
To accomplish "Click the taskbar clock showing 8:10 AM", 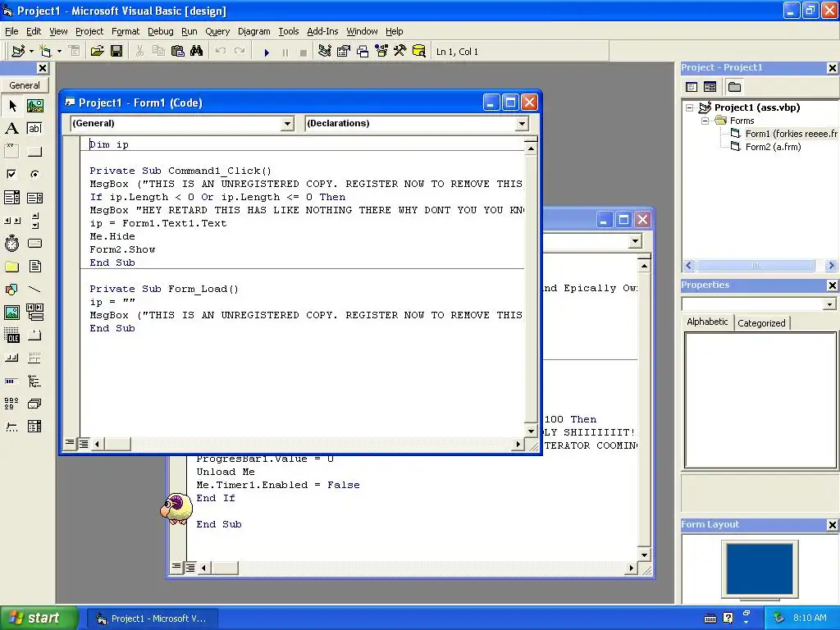I will point(810,618).
